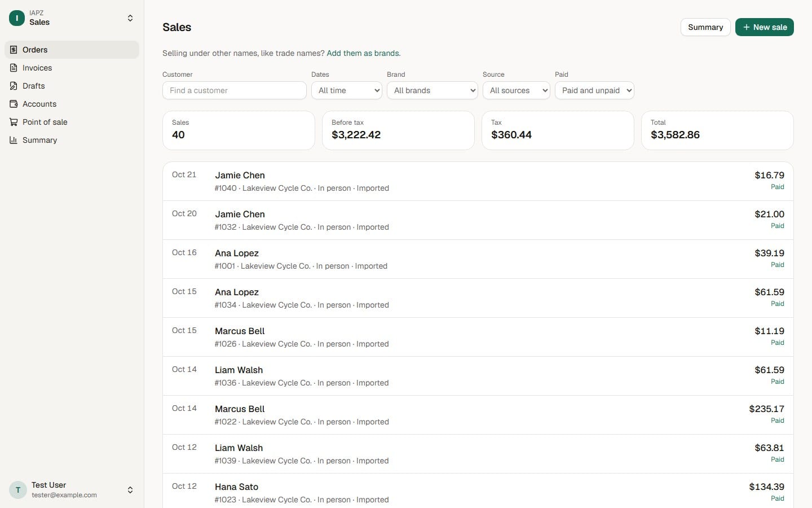
Task: Click the Oct 21 date label
Action: [x=184, y=174]
